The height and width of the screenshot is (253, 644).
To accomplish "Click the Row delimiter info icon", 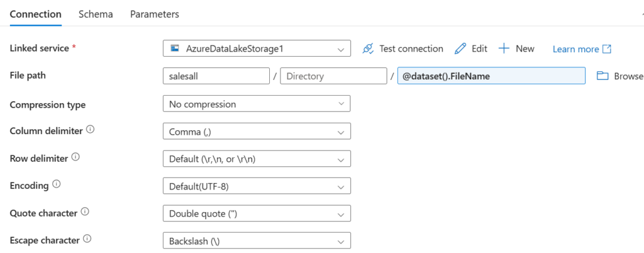I will (75, 158).
